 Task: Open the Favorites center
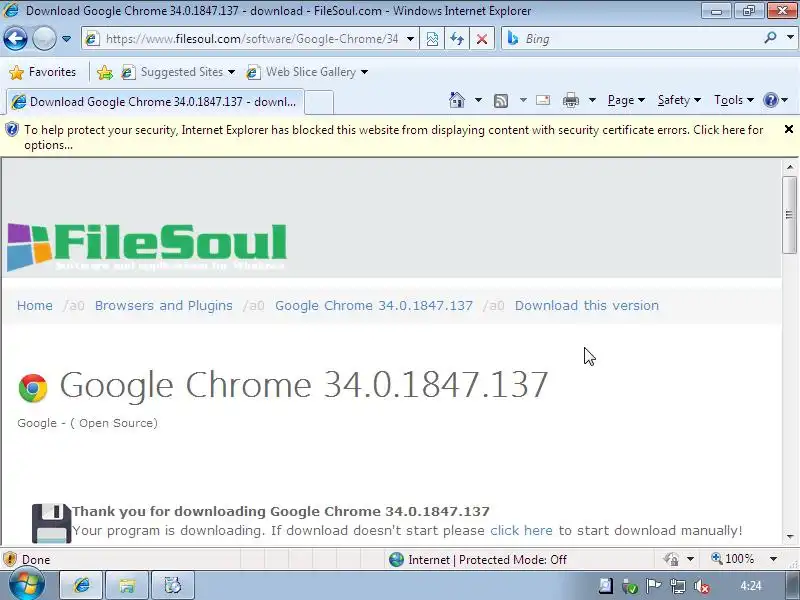point(43,72)
